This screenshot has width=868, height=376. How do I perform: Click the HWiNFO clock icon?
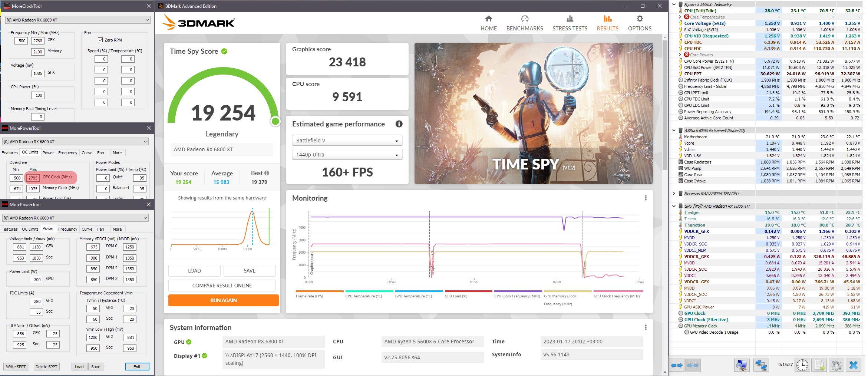point(802,365)
